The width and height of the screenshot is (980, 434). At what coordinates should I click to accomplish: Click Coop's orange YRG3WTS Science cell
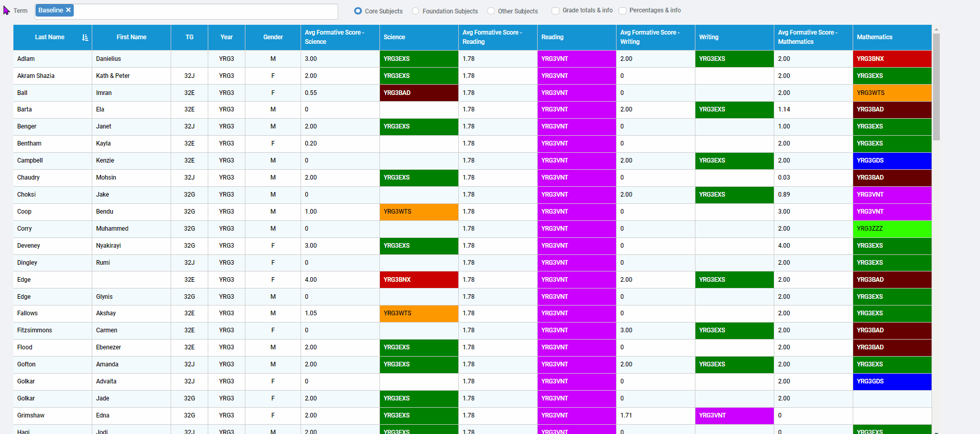pyautogui.click(x=419, y=212)
